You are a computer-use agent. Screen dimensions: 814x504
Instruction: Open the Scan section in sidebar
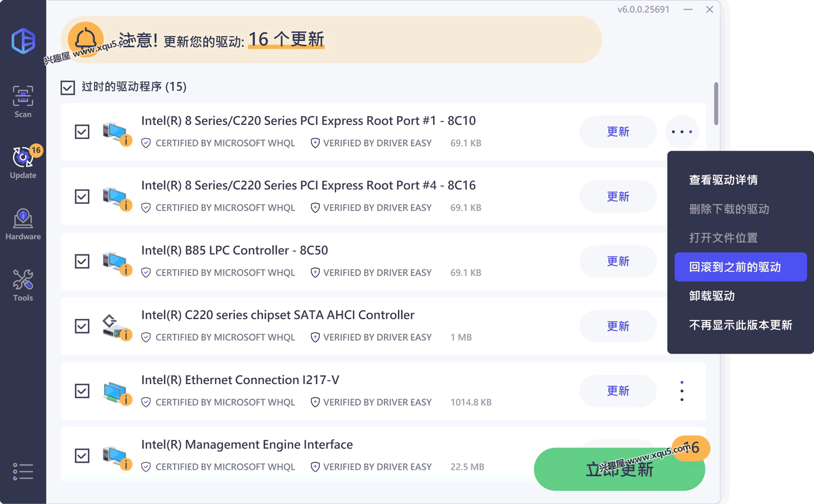click(x=23, y=101)
